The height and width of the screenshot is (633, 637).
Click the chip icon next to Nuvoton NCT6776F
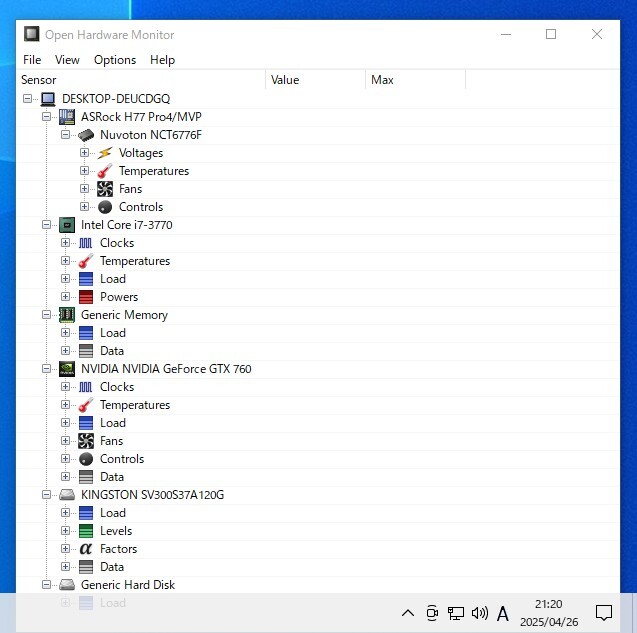coord(86,135)
